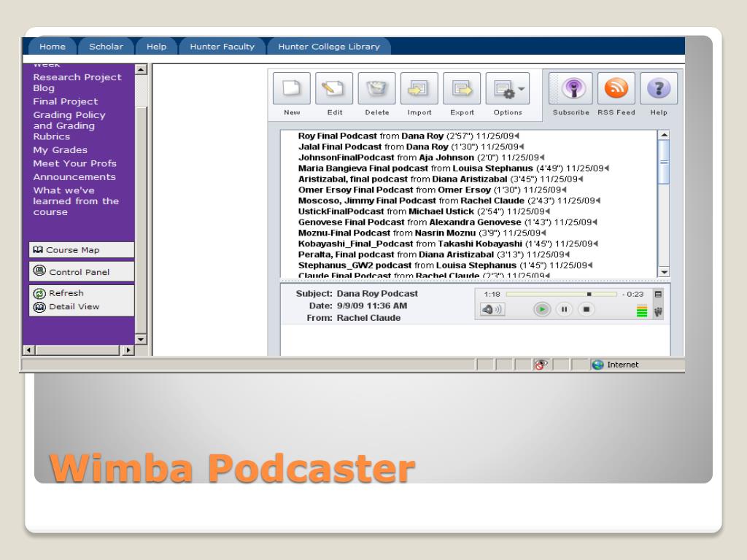This screenshot has width=747, height=560.
Task: Click the icon next to the level meter
Action: tap(658, 312)
